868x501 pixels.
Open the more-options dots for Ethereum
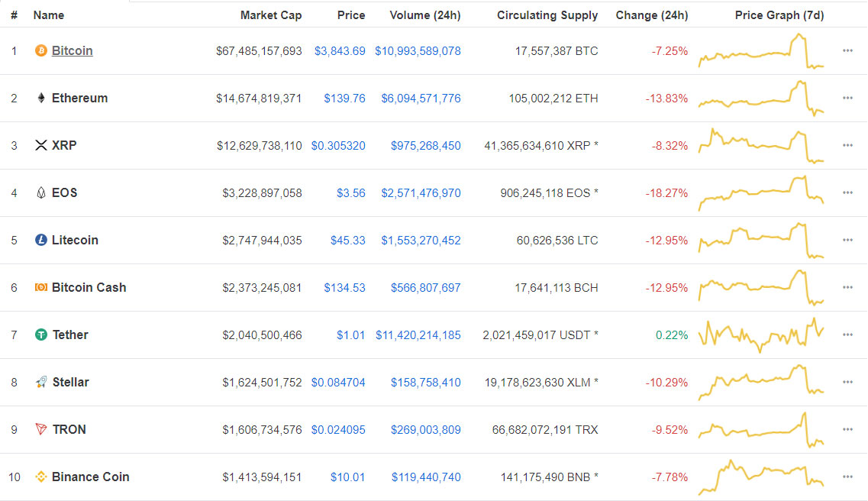847,98
